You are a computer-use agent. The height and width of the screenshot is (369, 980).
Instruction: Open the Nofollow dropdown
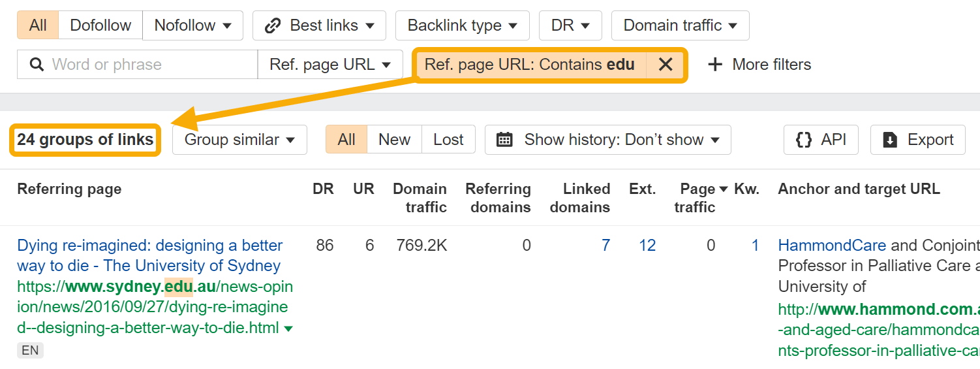[x=192, y=25]
